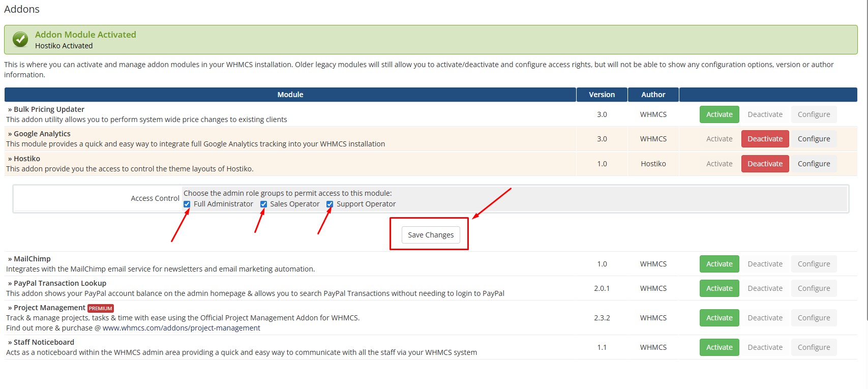This screenshot has width=868, height=389.
Task: Deactivate the Google Analytics module
Action: point(765,139)
